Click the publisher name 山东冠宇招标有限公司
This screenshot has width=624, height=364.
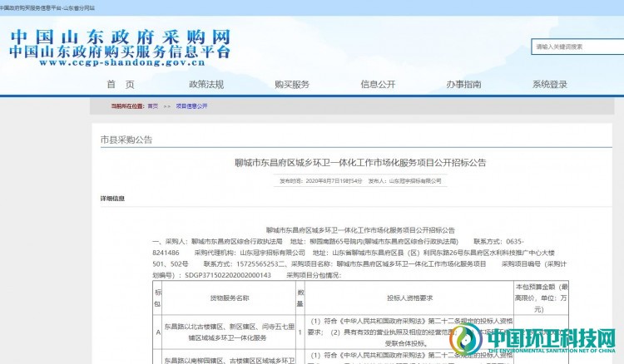415,181
